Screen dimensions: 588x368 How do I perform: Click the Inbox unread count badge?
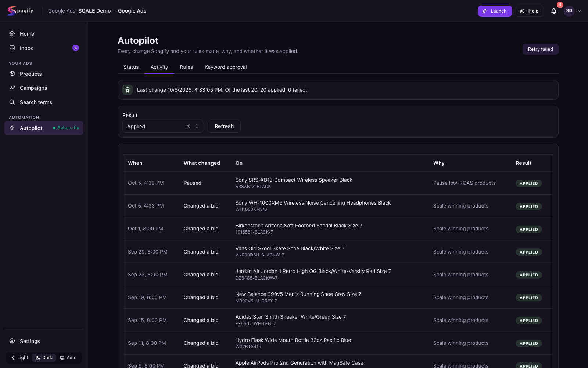76,48
